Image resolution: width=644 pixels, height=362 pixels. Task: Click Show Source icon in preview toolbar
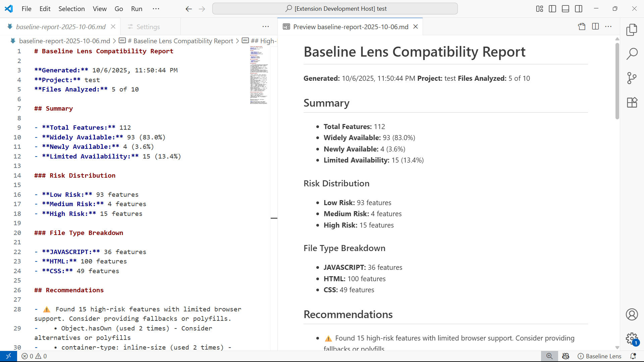tap(582, 27)
